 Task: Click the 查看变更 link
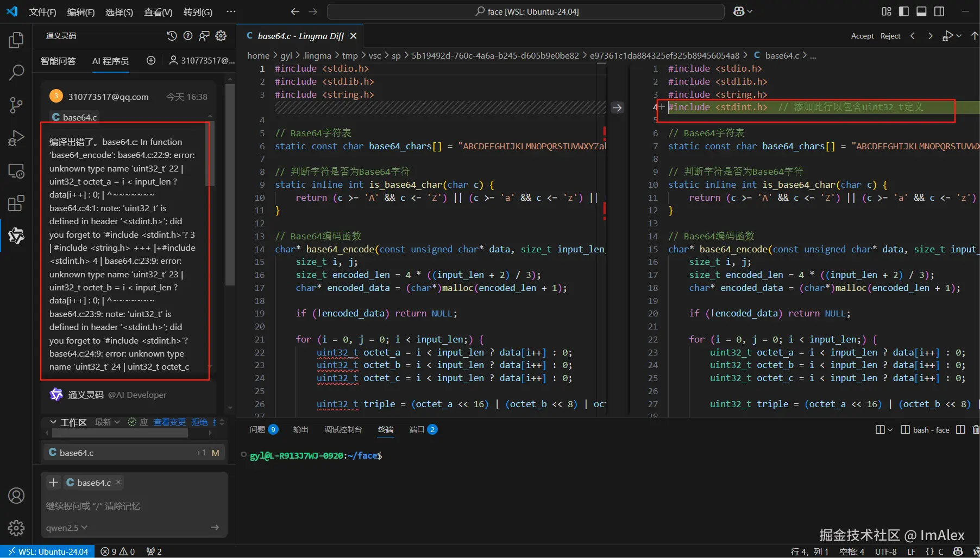169,422
